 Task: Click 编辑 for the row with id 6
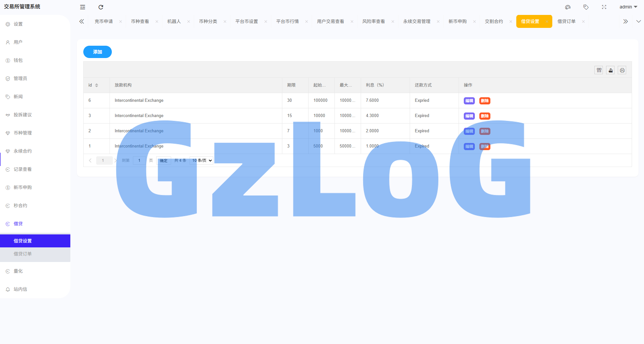[469, 101]
